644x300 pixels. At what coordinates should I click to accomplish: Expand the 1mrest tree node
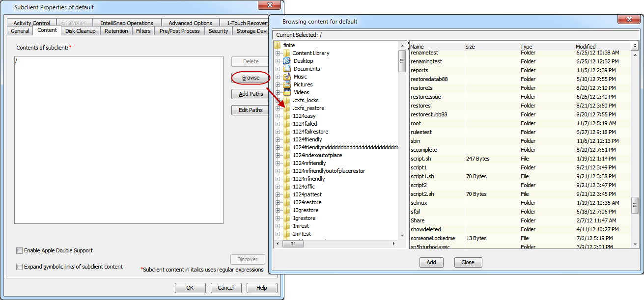278,226
